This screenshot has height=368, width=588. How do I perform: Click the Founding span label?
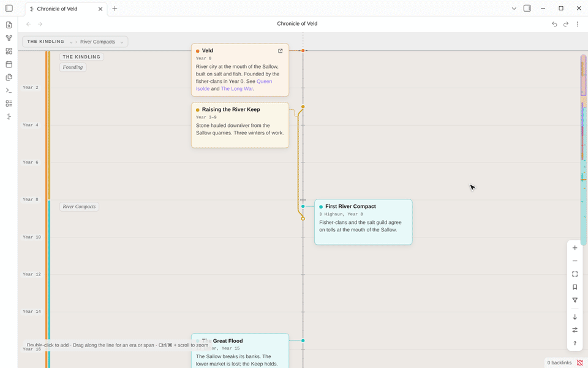73,67
